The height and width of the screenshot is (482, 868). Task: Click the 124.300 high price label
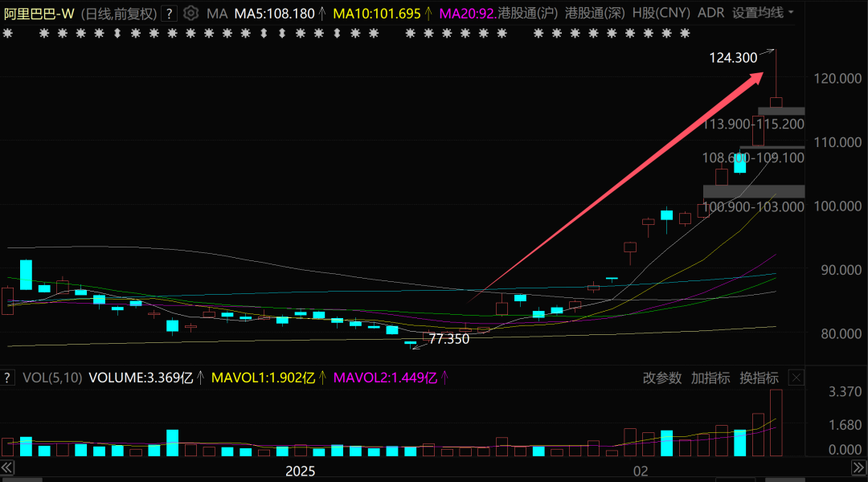(733, 58)
